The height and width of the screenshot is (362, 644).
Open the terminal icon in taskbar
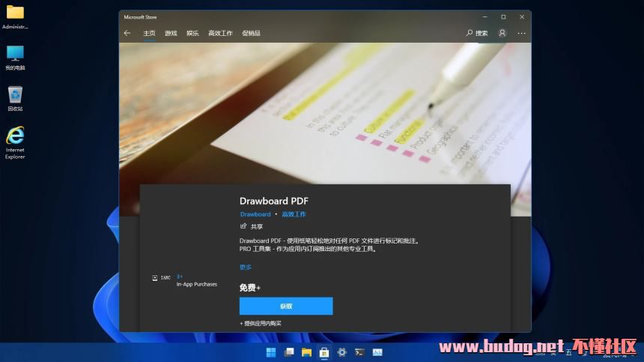tap(359, 352)
